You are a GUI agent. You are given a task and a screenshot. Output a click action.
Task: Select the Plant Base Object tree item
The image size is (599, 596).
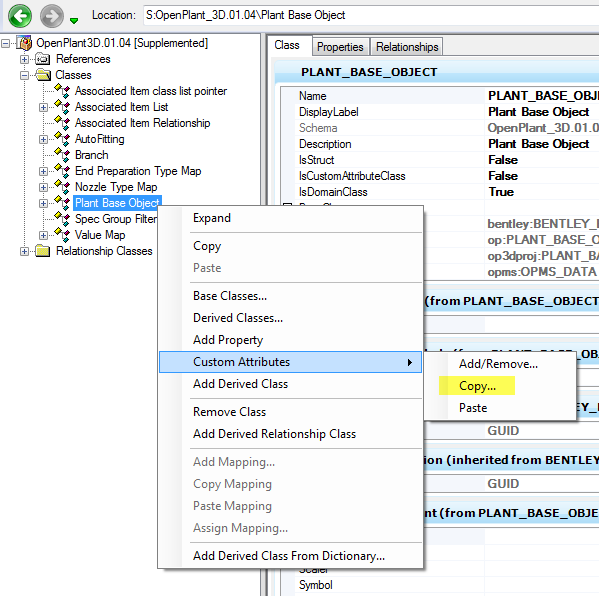[117, 203]
